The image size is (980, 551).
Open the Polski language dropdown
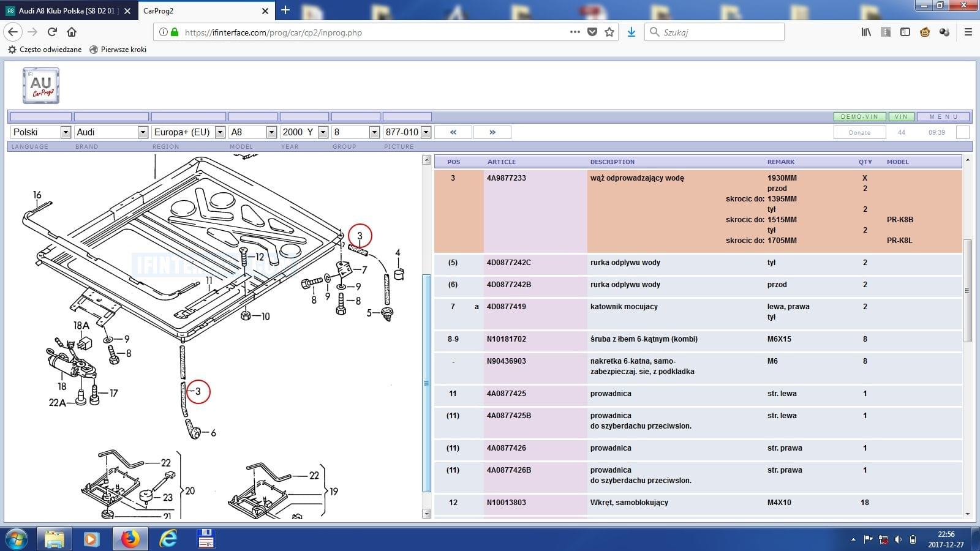coord(41,132)
